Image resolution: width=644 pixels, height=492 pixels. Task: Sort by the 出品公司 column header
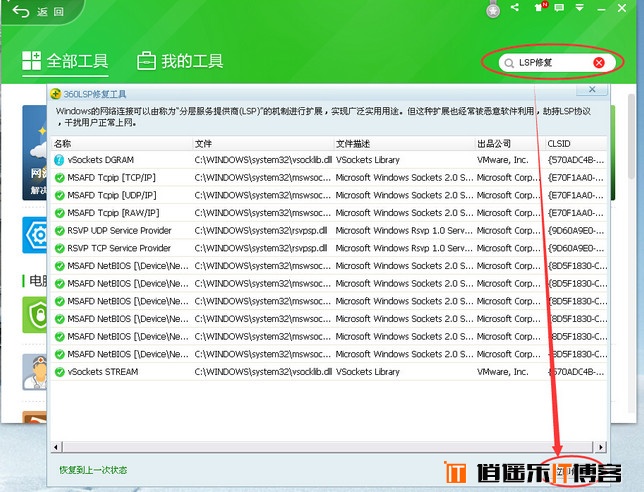click(x=509, y=144)
